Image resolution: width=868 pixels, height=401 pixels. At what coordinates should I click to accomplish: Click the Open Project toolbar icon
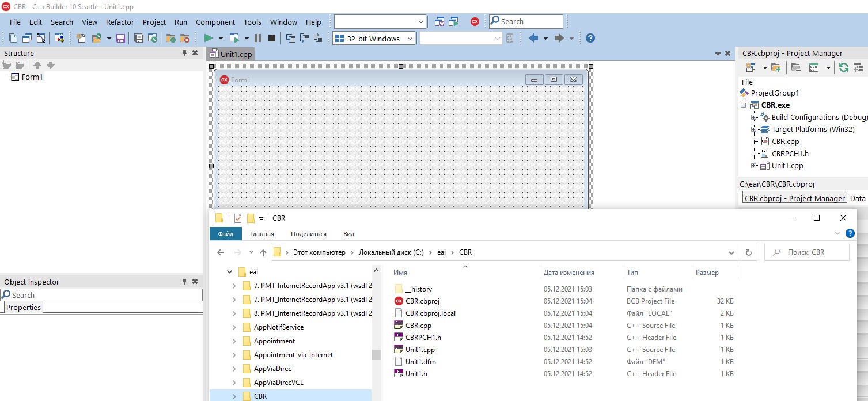pyautogui.click(x=96, y=38)
